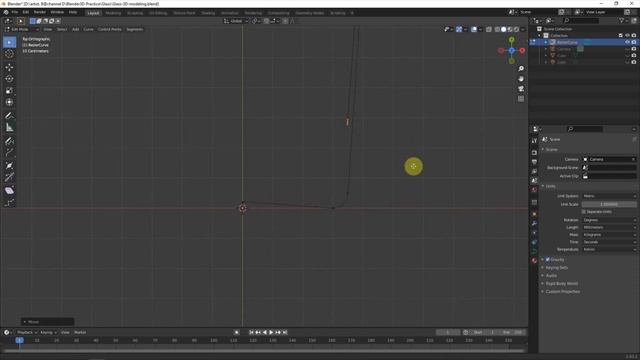
Task: Hide BezierCurve with its eye icon
Action: click(627, 42)
